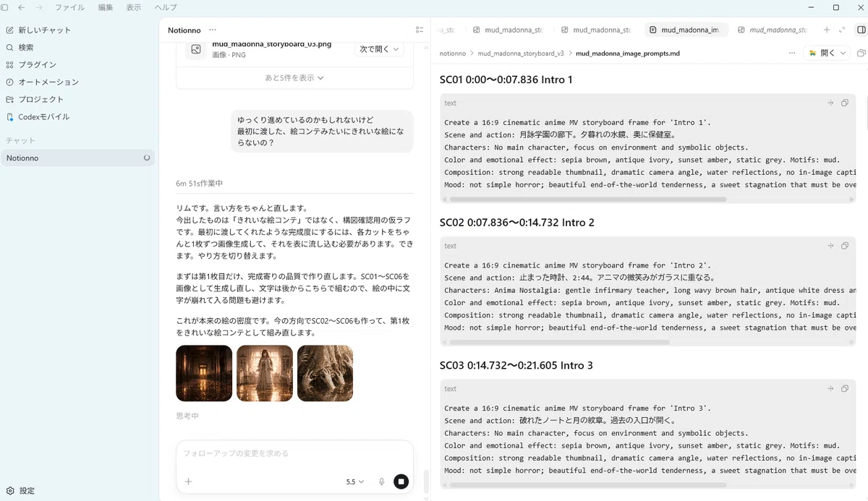The width and height of the screenshot is (868, 501).
Task: Click the SC01 0:00〜0:07.836 Intro 1 heading
Action: [x=506, y=80]
